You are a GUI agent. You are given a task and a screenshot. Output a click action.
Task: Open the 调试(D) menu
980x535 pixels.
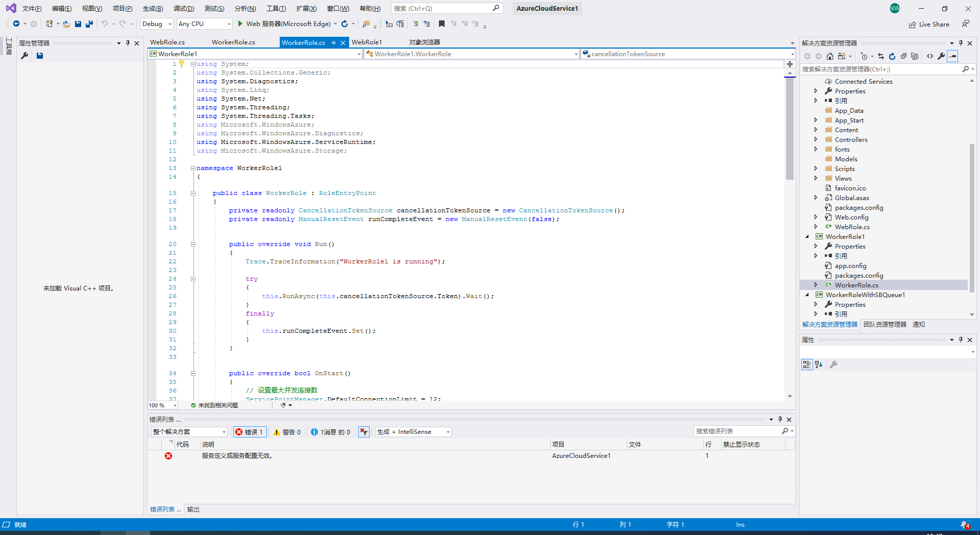183,9
